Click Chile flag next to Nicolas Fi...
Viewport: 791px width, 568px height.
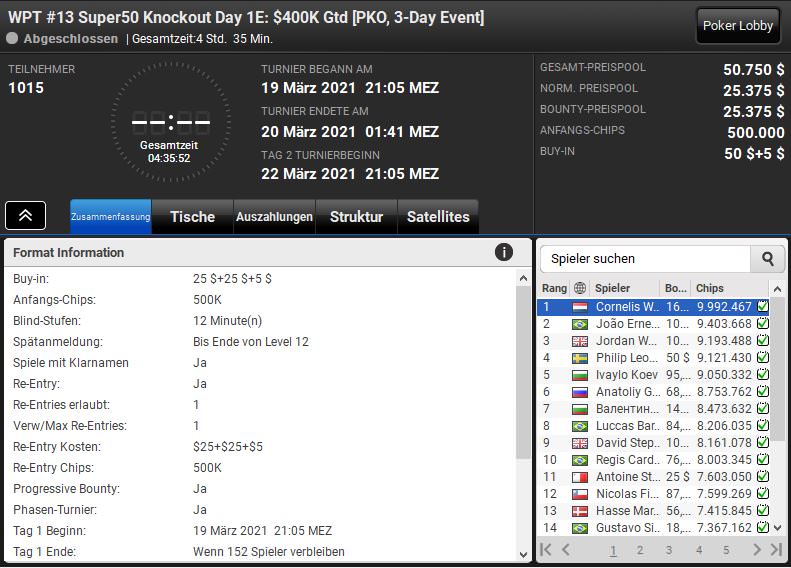(580, 494)
